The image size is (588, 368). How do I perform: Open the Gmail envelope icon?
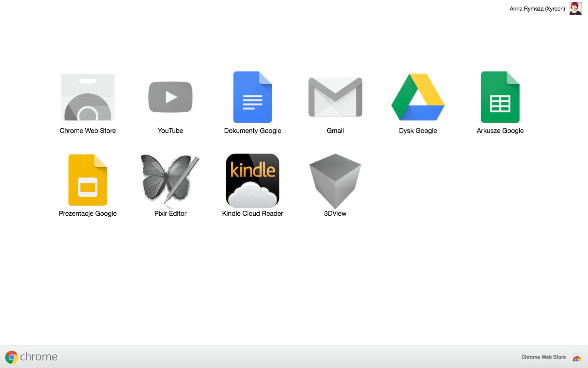coord(335,97)
